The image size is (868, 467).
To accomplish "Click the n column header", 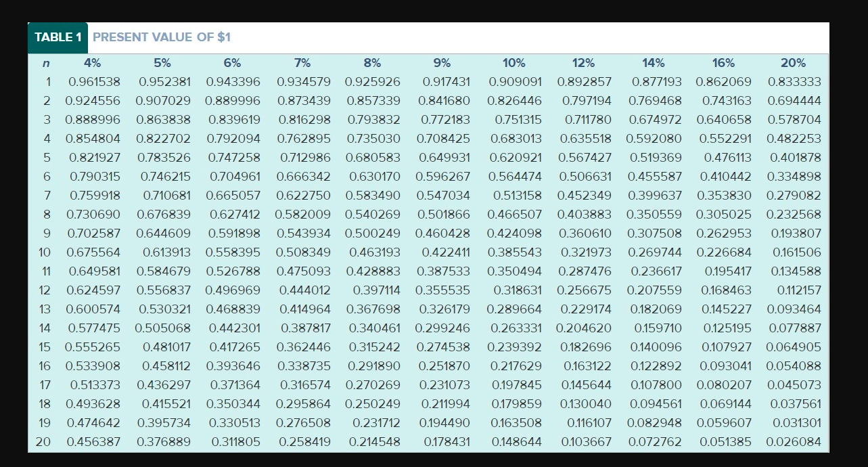I will [x=45, y=63].
